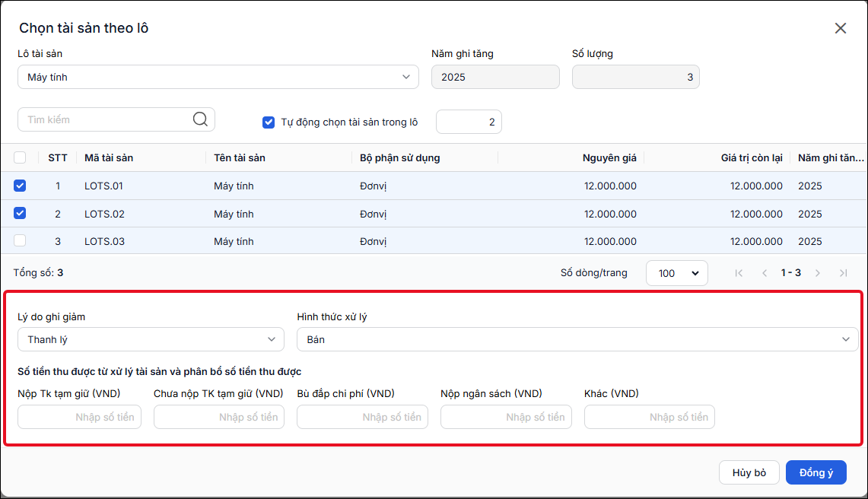Screen dimensions: 868x499
Task: Go to previous page chevron
Action: point(765,273)
